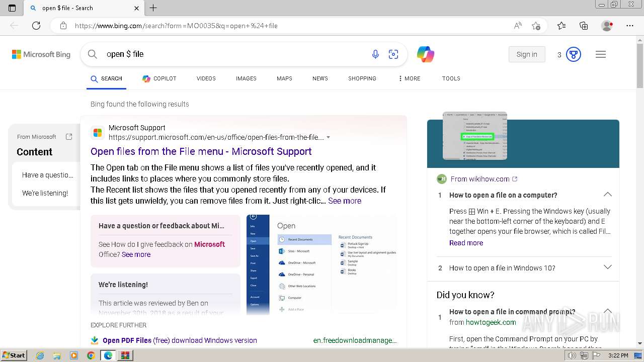Open the wikihow.com source link
The image size is (644, 362).
coord(480,179)
